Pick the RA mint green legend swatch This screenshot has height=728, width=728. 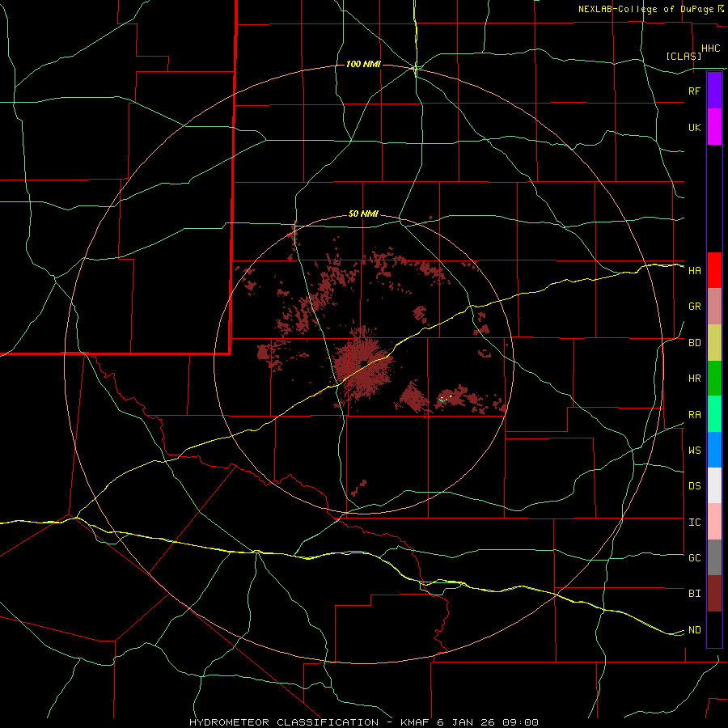[x=714, y=414]
